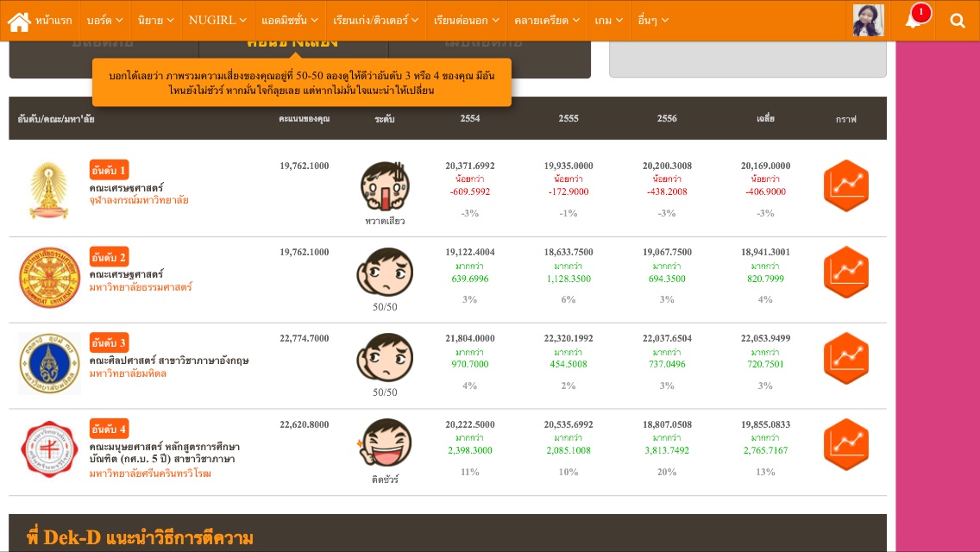
Task: Click the 50/50 face in อันดับ 3 row
Action: pos(385,358)
